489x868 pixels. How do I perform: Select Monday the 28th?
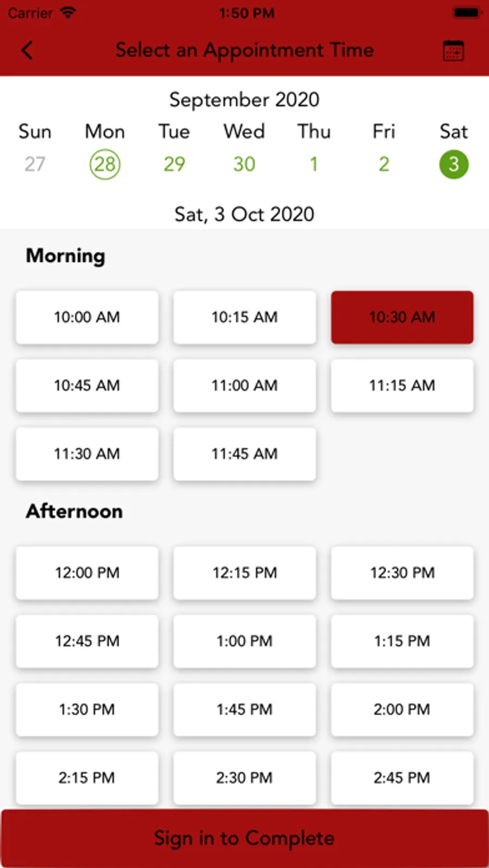tap(105, 164)
